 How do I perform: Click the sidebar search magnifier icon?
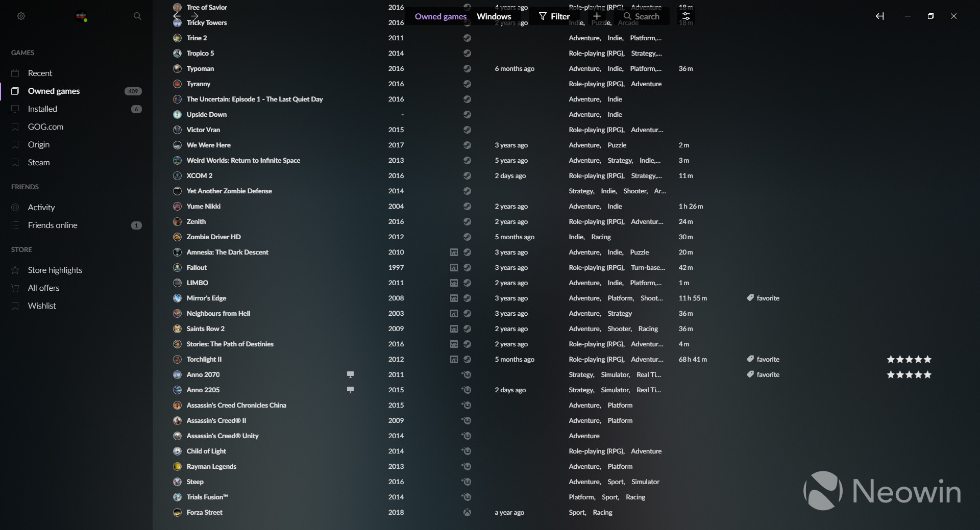[x=137, y=16]
